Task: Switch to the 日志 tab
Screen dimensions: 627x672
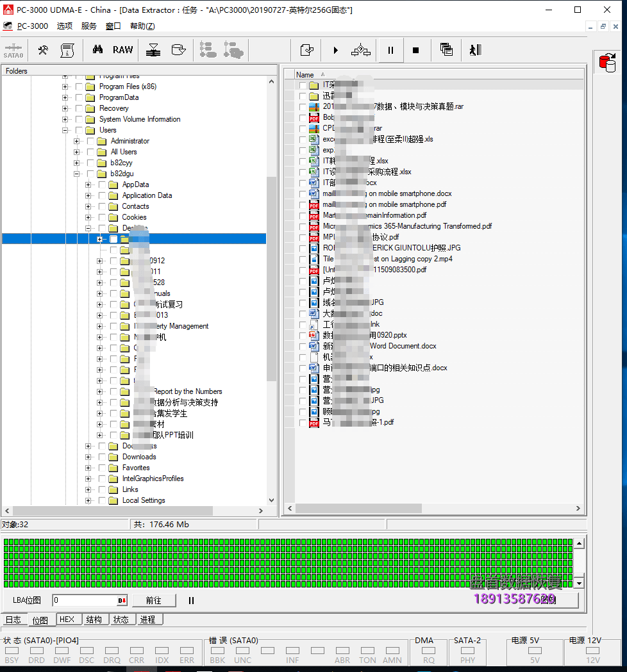Action: coord(13,619)
